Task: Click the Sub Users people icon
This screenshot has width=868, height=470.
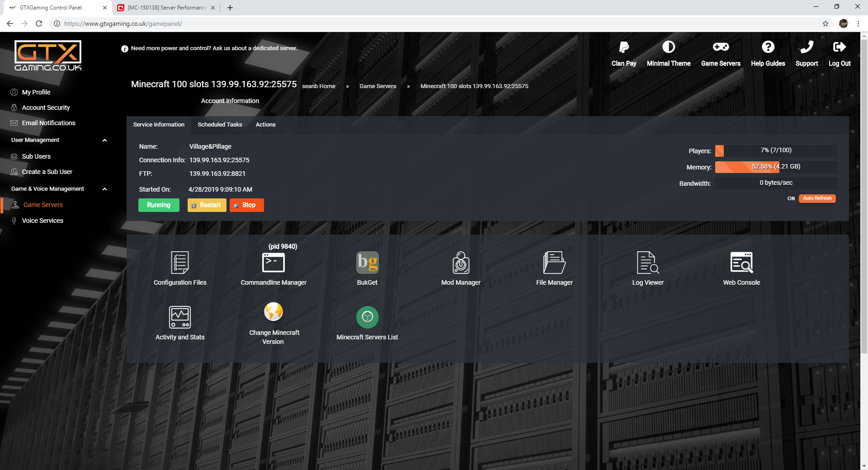Action: pos(14,156)
